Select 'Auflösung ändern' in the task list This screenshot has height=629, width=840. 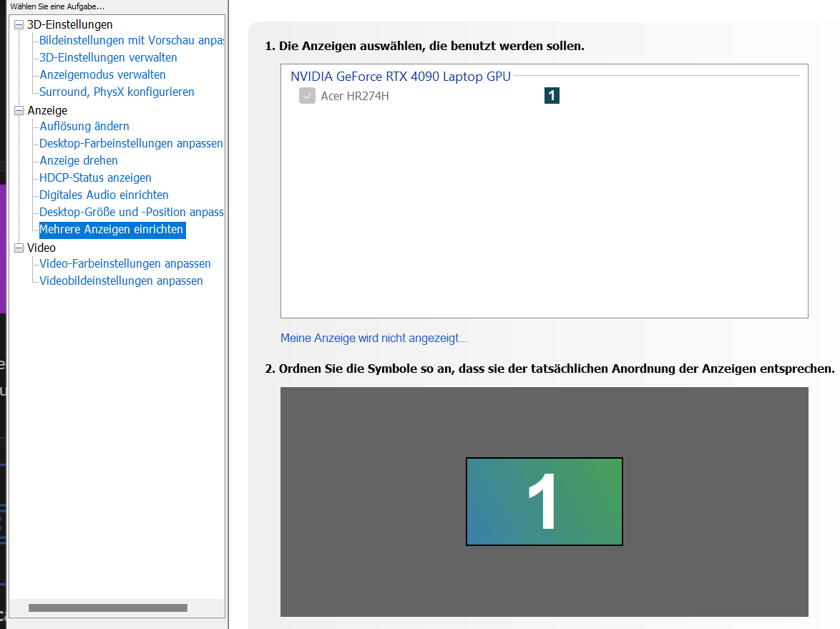point(84,126)
